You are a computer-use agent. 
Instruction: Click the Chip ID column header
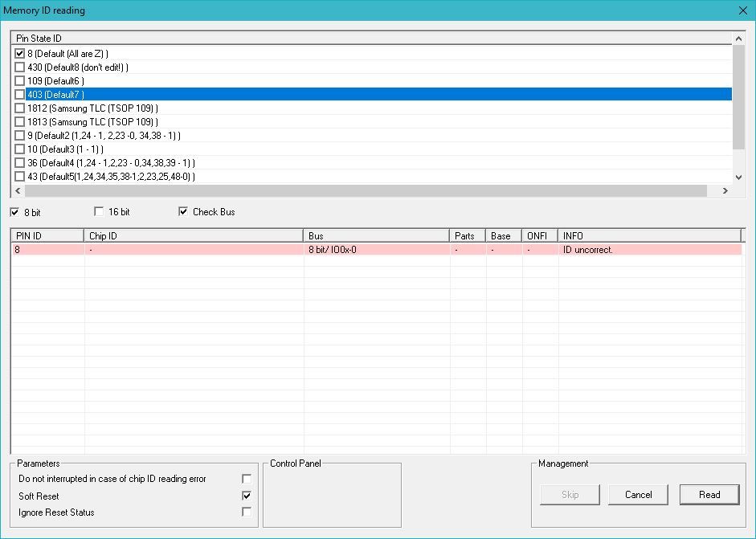click(x=194, y=235)
